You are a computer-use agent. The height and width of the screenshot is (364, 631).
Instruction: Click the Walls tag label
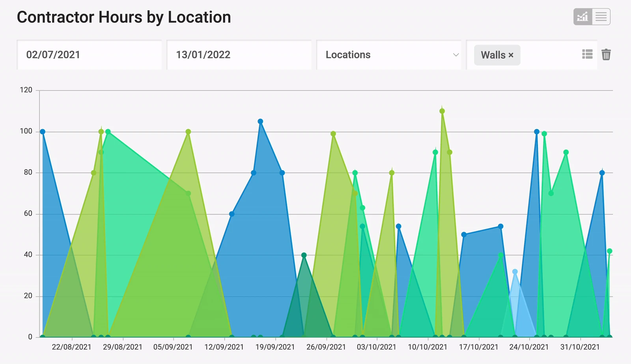[493, 55]
